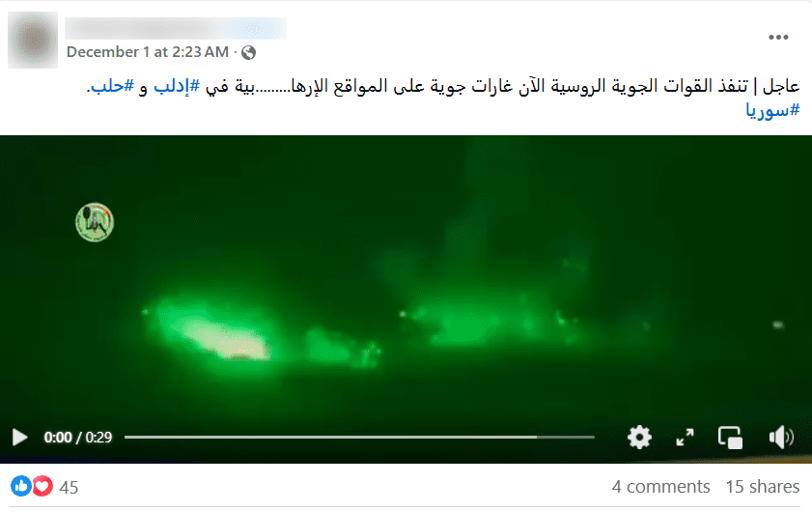Open the #إدلب hashtag link
The image size is (812, 512).
(x=177, y=86)
